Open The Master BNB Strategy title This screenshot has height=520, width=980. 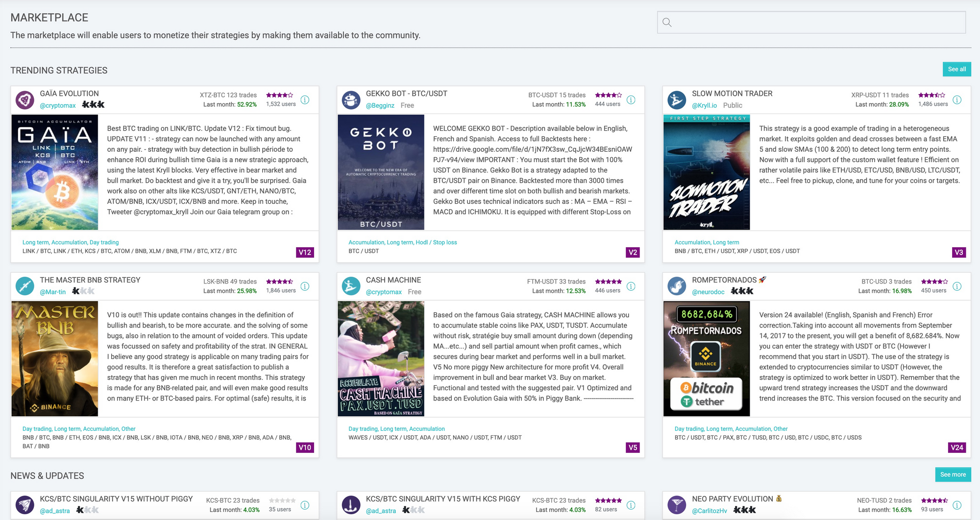pyautogui.click(x=90, y=280)
